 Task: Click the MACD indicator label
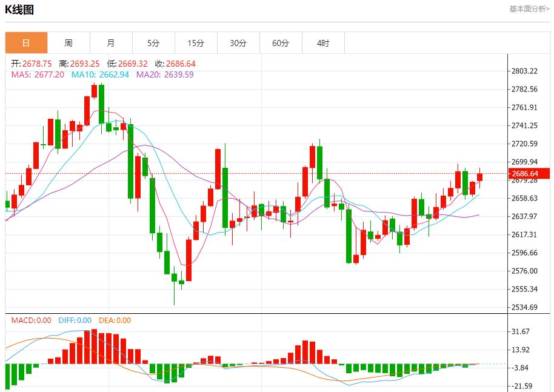32,321
